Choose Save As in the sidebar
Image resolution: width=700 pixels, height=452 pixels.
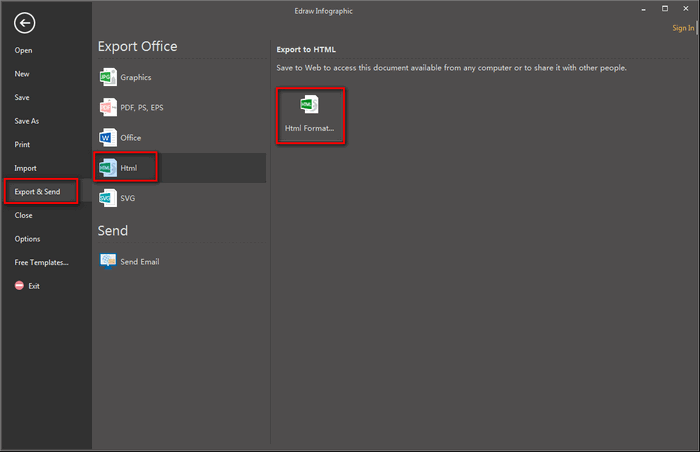27,121
